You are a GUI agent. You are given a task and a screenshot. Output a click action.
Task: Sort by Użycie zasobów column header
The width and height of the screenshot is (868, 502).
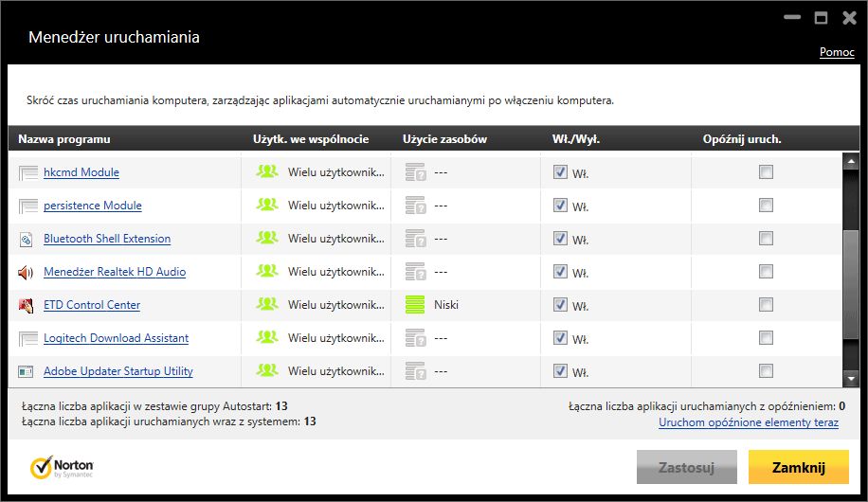(x=444, y=139)
